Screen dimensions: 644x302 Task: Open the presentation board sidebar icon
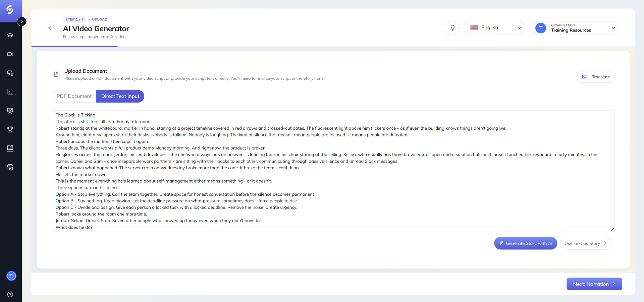pos(10,111)
